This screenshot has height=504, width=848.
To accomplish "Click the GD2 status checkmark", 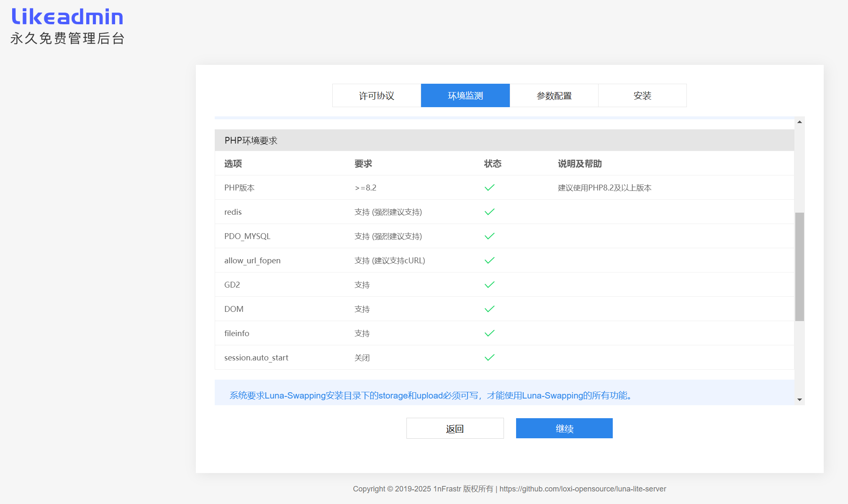I will (x=489, y=285).
